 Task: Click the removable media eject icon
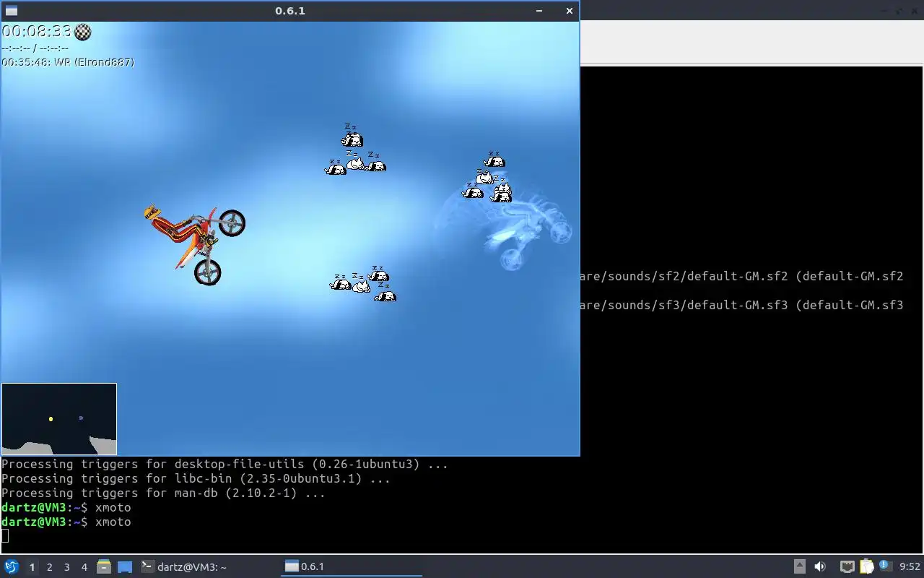pos(799,566)
